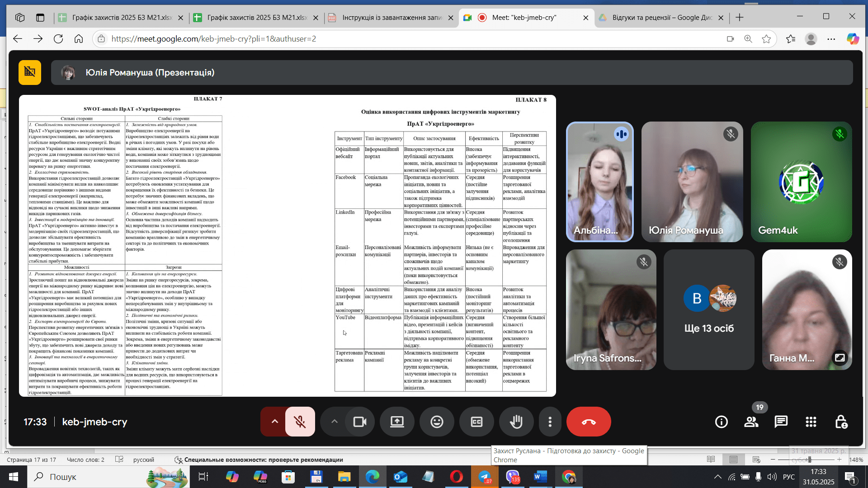
Task: Reload the Meet page
Action: pos(58,39)
